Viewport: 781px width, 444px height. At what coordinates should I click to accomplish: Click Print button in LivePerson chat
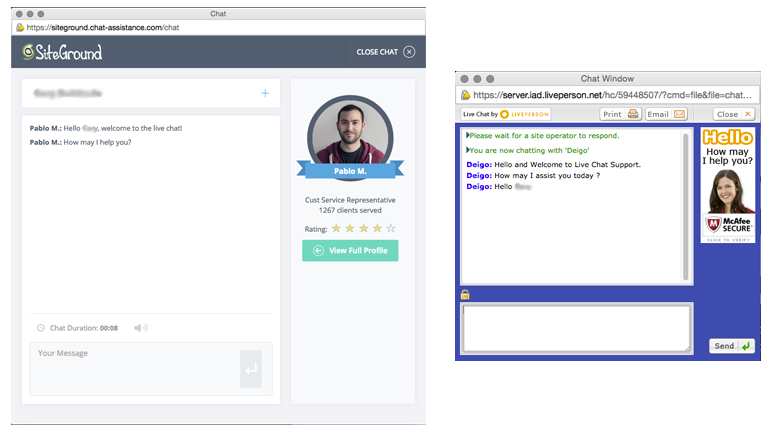pos(620,114)
